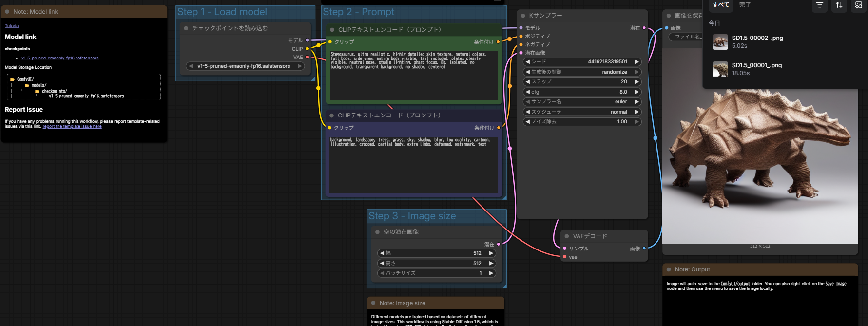Viewport: 868px width, 326px height.
Task: Decrease latent image height with left arrow
Action: pyautogui.click(x=382, y=264)
